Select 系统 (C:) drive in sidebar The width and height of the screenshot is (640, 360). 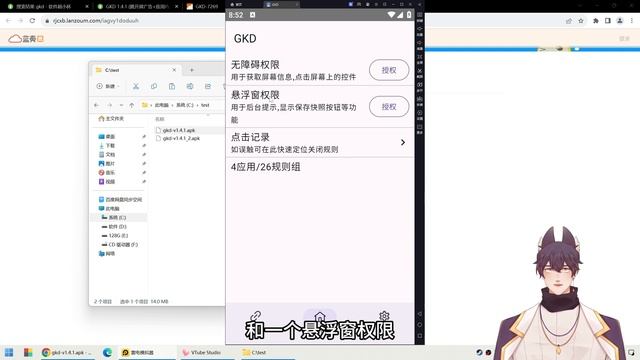(x=114, y=217)
